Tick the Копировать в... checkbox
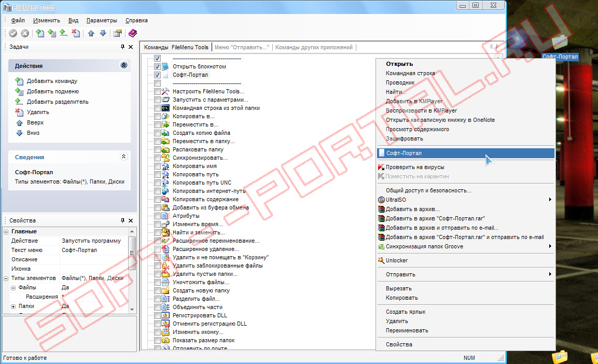 [x=157, y=117]
